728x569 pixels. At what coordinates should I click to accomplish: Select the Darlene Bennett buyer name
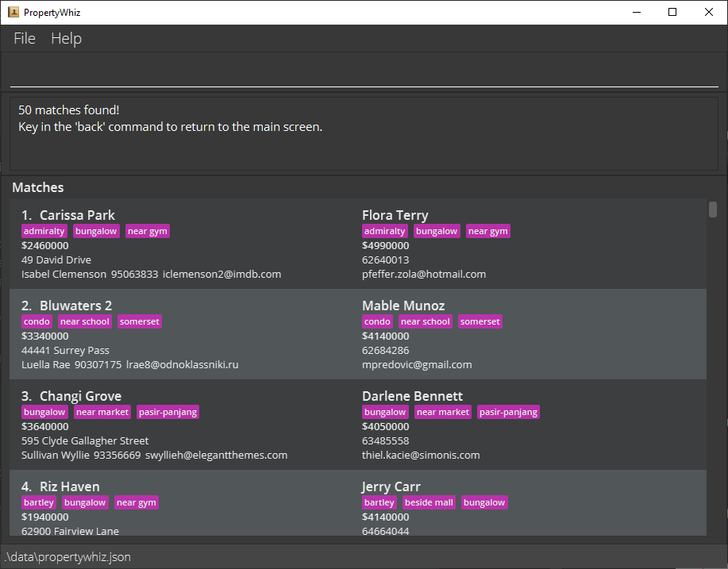[412, 396]
